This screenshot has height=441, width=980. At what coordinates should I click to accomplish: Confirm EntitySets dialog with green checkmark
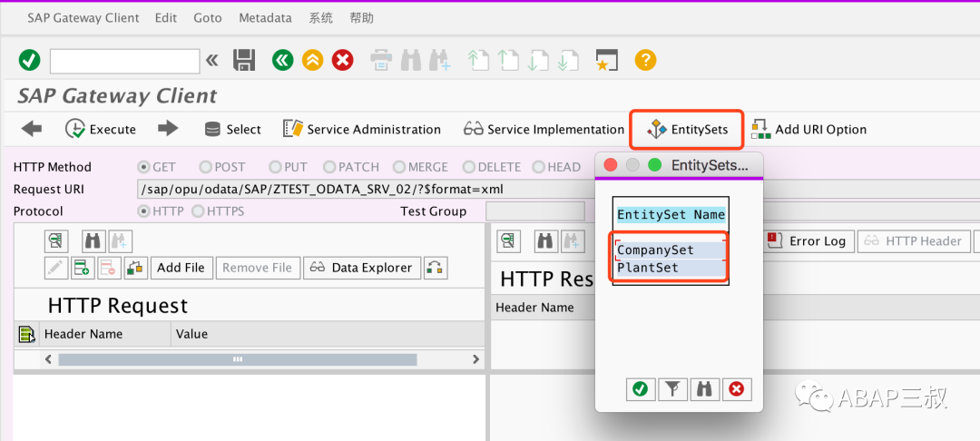pos(640,389)
